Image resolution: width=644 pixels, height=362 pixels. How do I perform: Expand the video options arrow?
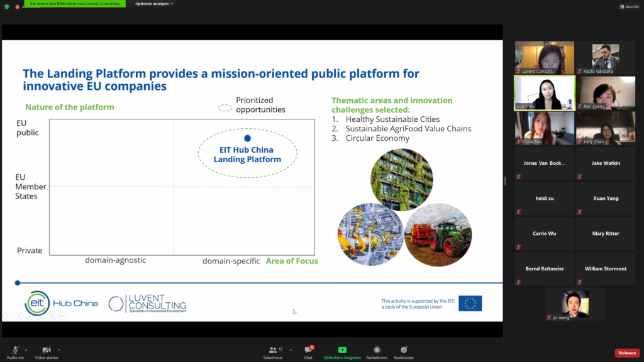click(x=59, y=349)
